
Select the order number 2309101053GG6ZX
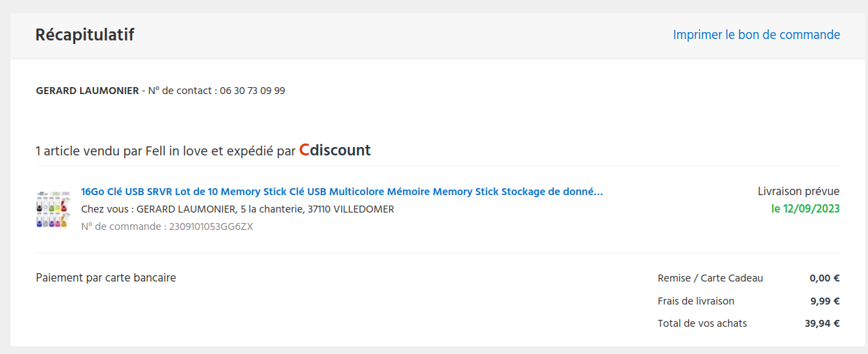[211, 226]
